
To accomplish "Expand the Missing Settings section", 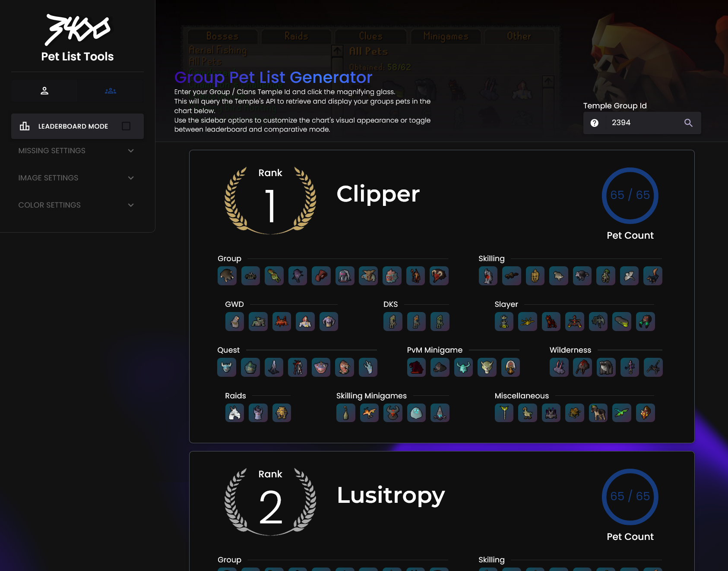I will point(76,151).
